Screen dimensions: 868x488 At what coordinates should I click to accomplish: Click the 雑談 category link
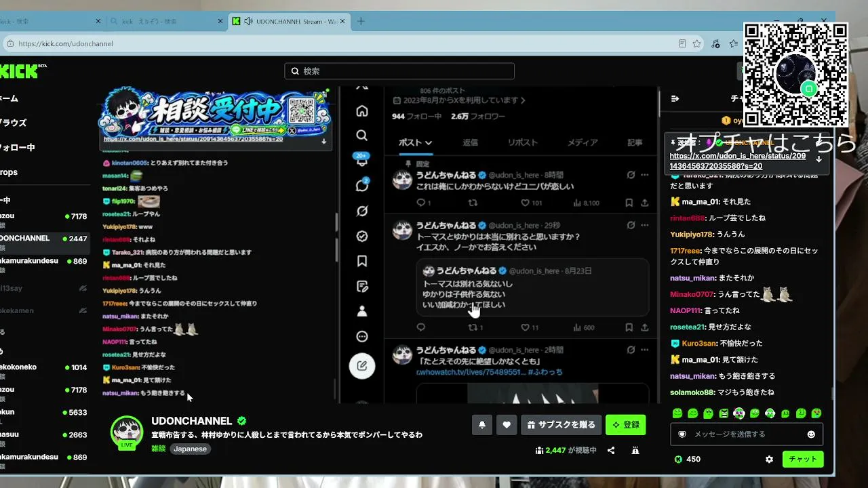158,449
